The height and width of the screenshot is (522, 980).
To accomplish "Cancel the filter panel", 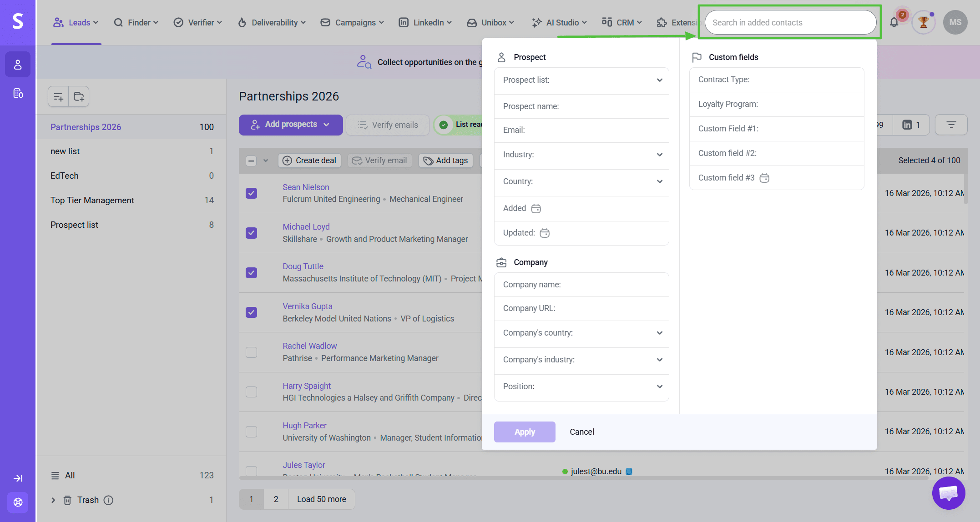I will [x=581, y=432].
